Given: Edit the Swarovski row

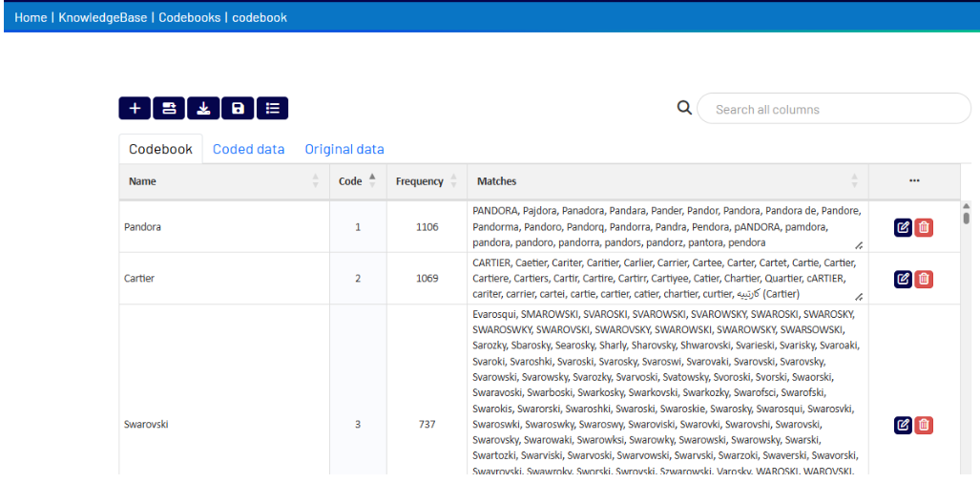Looking at the screenshot, I should [x=903, y=425].
